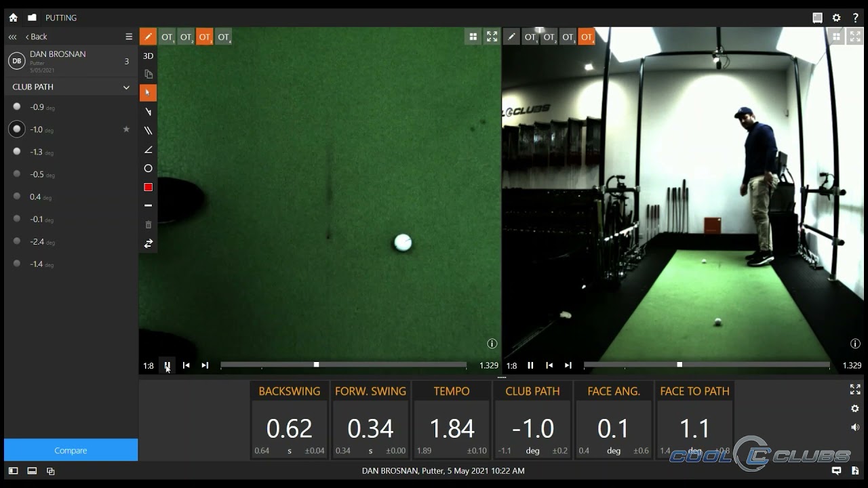Go Back to previous list
The height and width of the screenshot is (488, 868).
click(37, 37)
